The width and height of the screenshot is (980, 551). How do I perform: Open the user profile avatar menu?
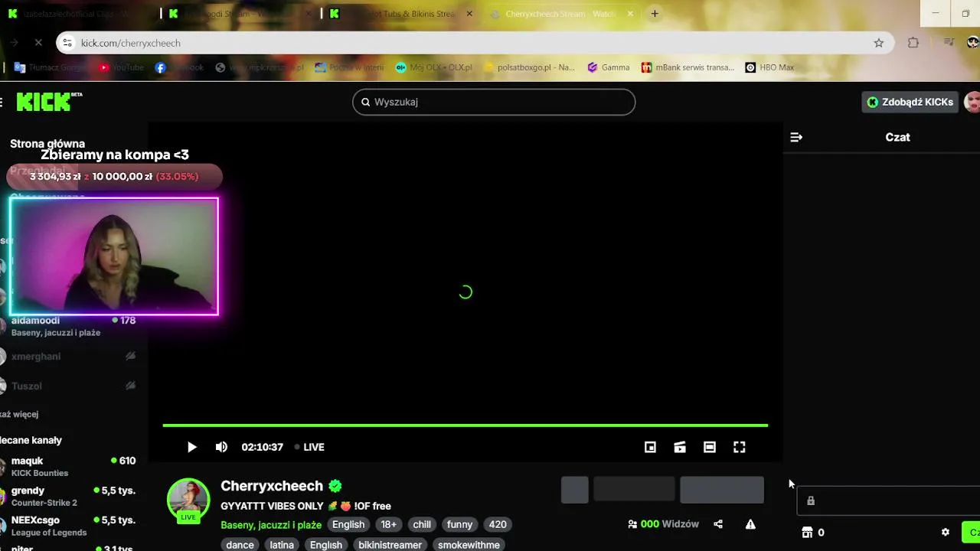(972, 102)
